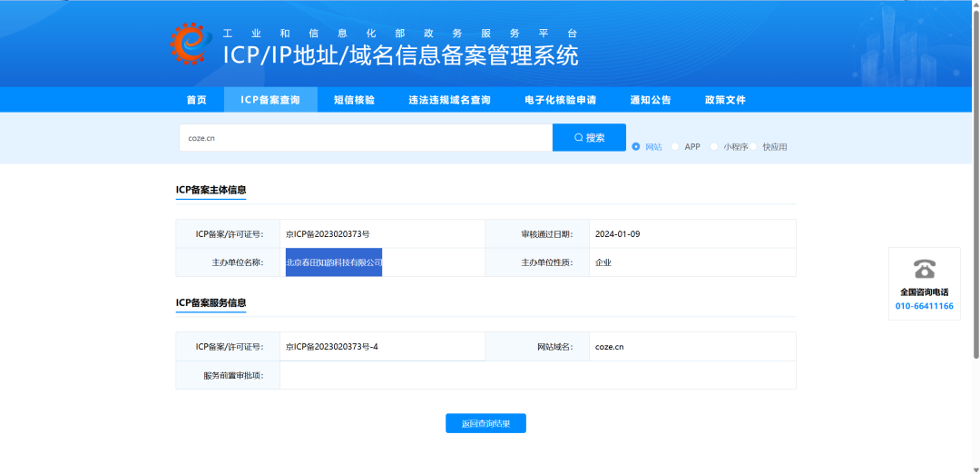
Task: Open the 通知公告 tab
Action: tap(651, 100)
